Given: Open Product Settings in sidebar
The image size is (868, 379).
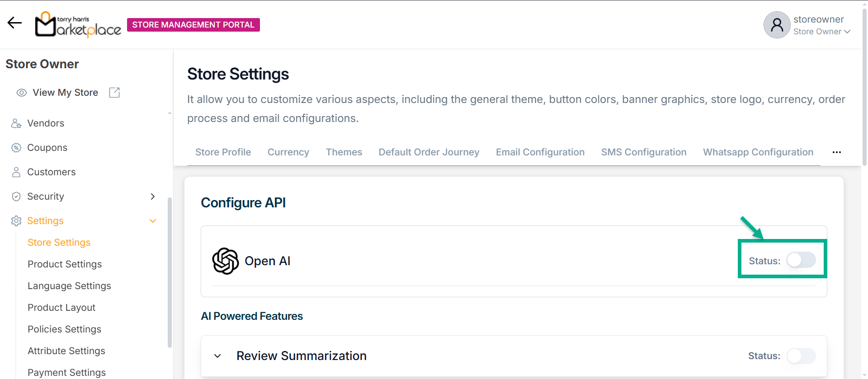Looking at the screenshot, I should pos(65,264).
